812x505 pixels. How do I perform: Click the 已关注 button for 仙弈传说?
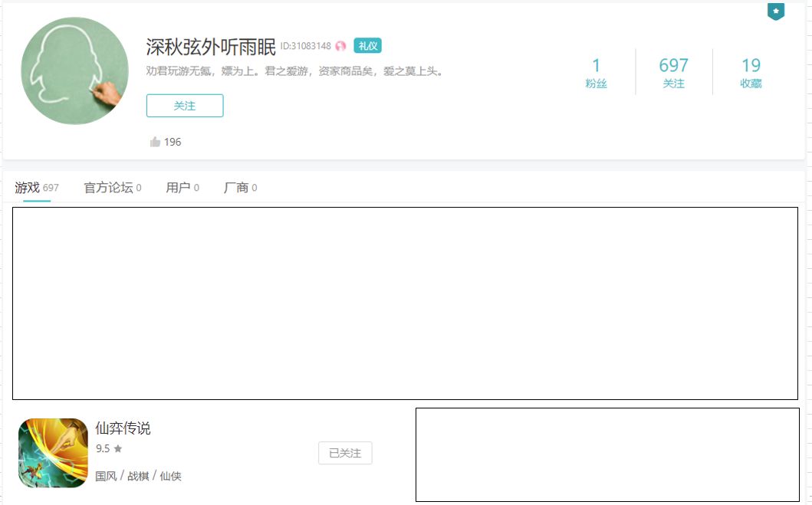pos(345,453)
